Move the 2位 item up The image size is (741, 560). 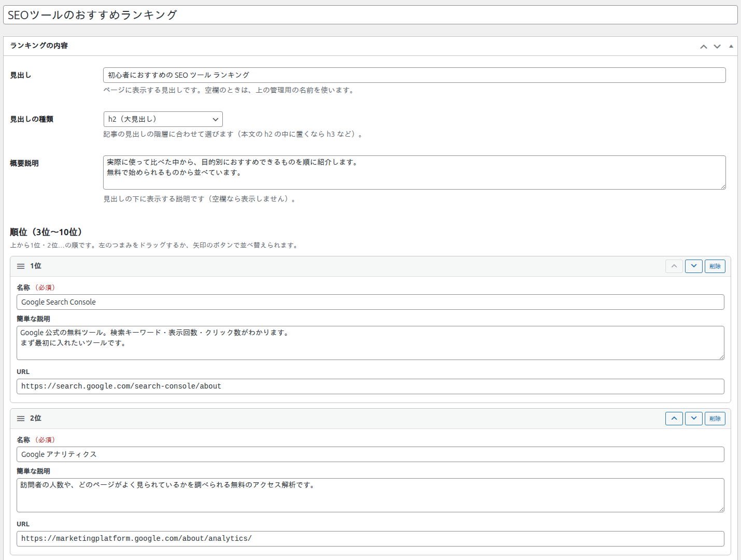(674, 419)
